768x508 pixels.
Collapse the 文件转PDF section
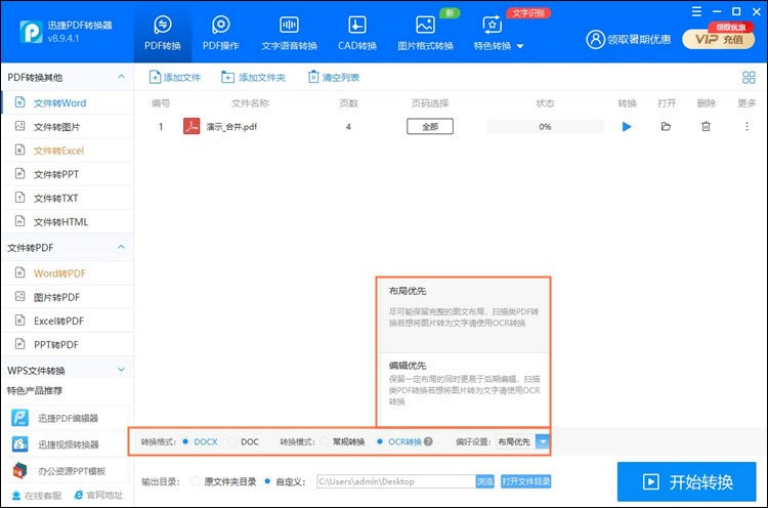(x=121, y=248)
